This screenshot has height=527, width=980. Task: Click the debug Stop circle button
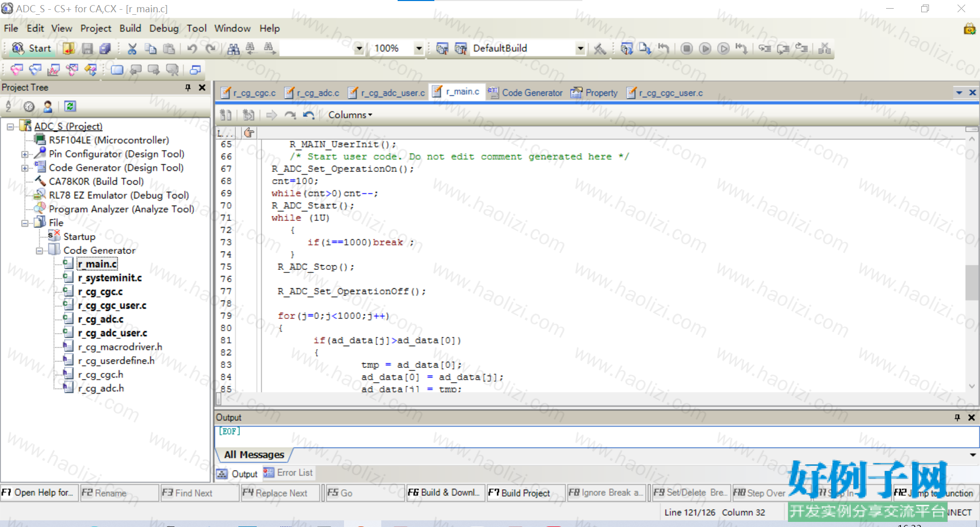coord(687,48)
